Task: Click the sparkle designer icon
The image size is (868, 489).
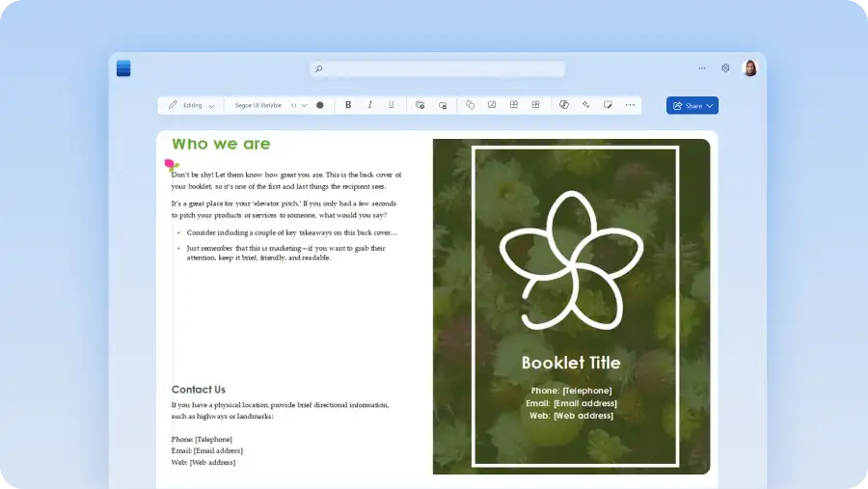Action: 585,105
